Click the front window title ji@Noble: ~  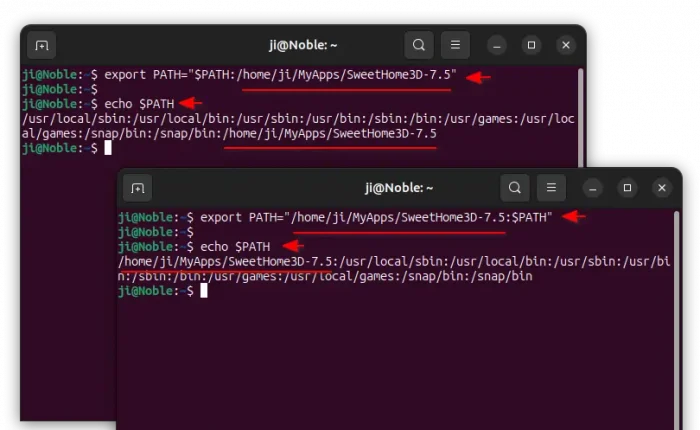click(399, 188)
